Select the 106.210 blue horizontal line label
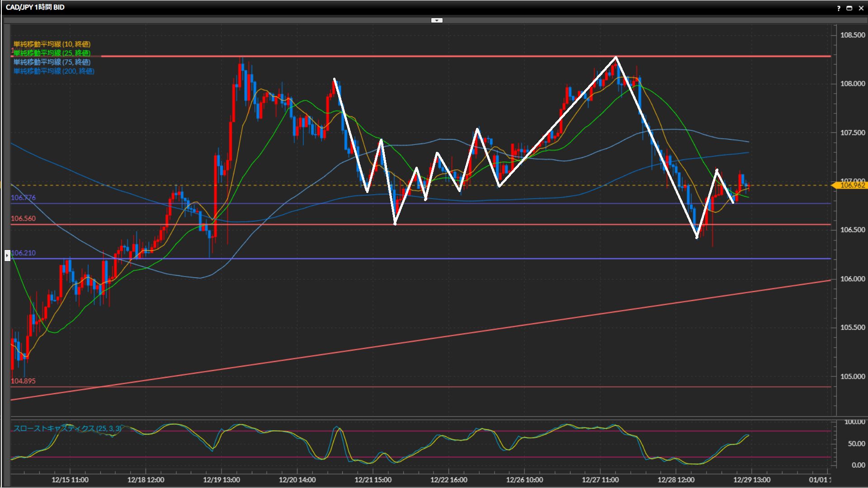The image size is (868, 488). coord(23,253)
